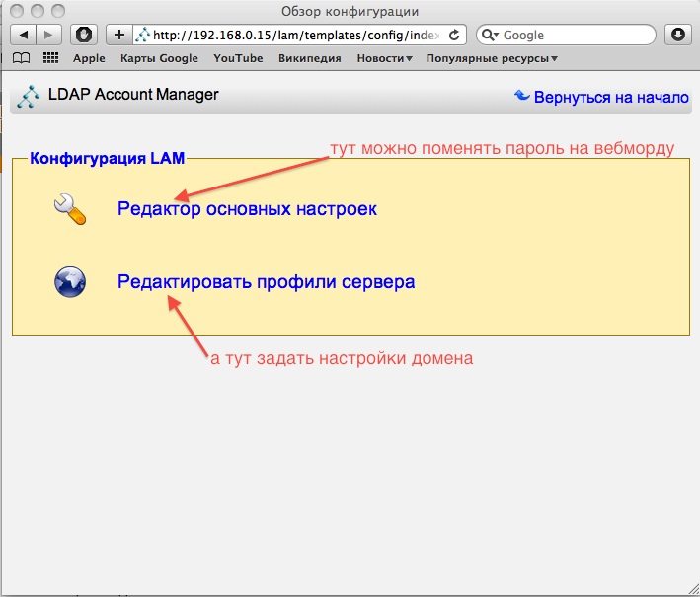Click the LDAP Account Manager logo icon
This screenshot has width=700, height=597.
pos(29,97)
